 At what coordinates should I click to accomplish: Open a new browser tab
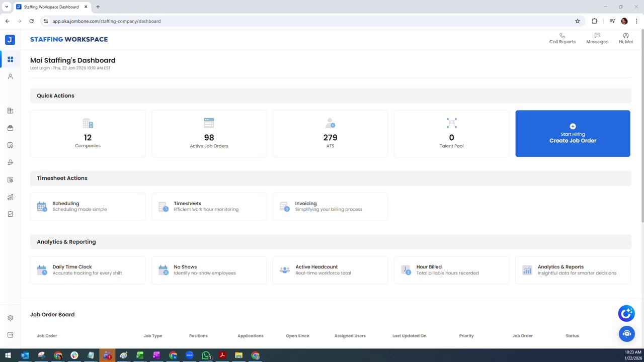(x=98, y=7)
